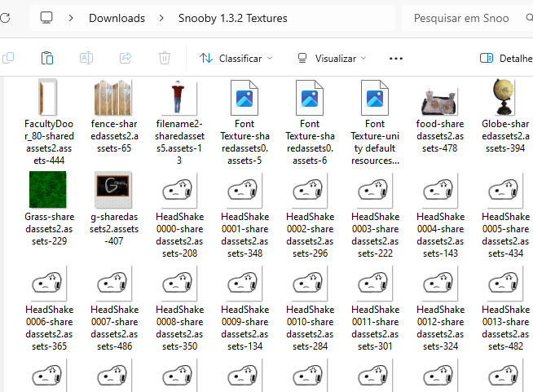Click the This PC monitor icon in address bar
This screenshot has width=533, height=392.
pos(46,18)
